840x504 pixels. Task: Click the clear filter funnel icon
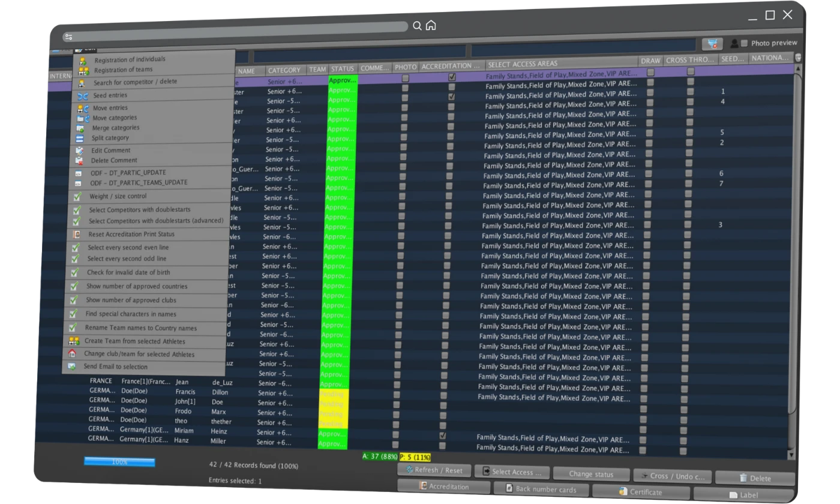tap(712, 44)
